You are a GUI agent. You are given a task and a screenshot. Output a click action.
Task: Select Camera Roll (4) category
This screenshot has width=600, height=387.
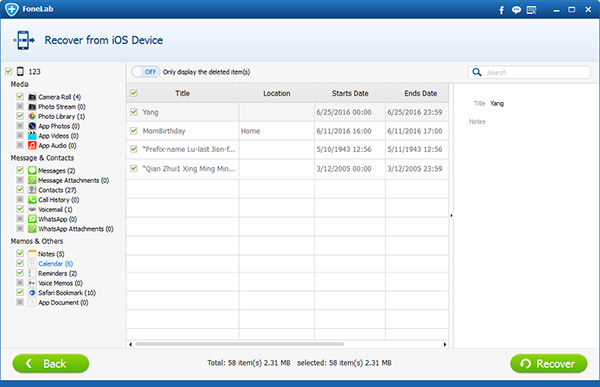coord(59,97)
